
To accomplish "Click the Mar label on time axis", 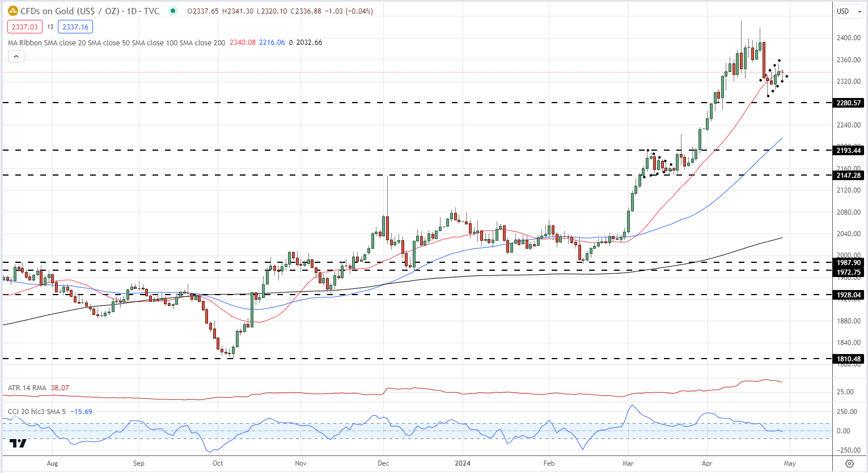I will 628,463.
